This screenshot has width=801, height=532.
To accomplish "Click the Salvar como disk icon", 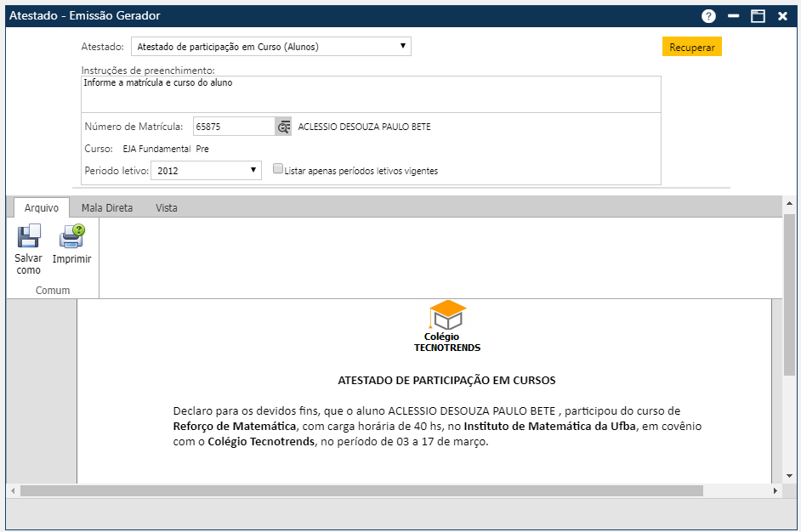I will (28, 236).
